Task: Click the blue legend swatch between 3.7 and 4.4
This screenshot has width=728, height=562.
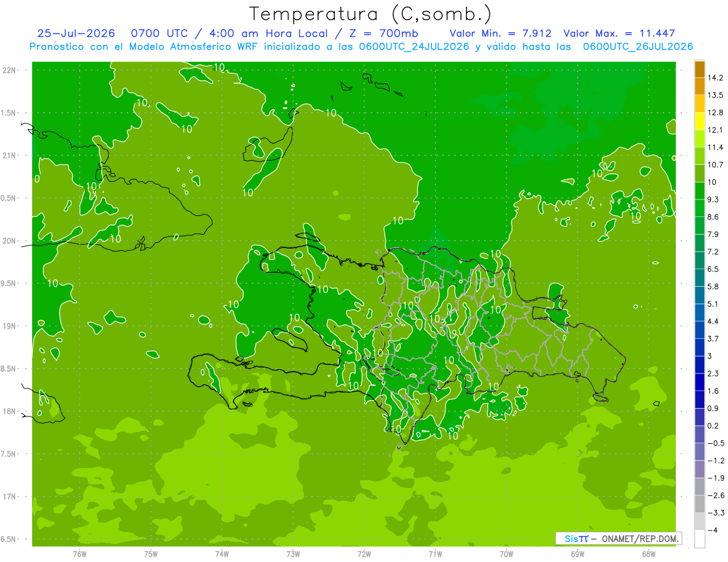Action: (699, 330)
